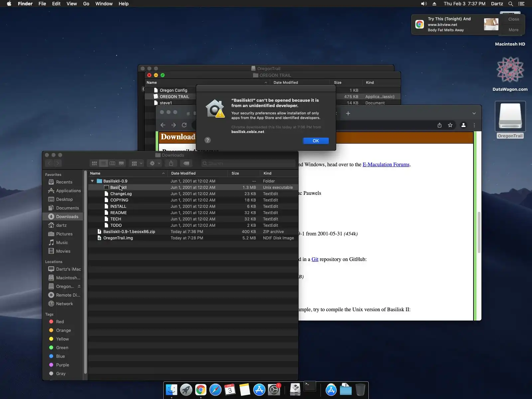Open the gear Action menu in Finder toolbar
The image size is (532, 399).
click(155, 163)
